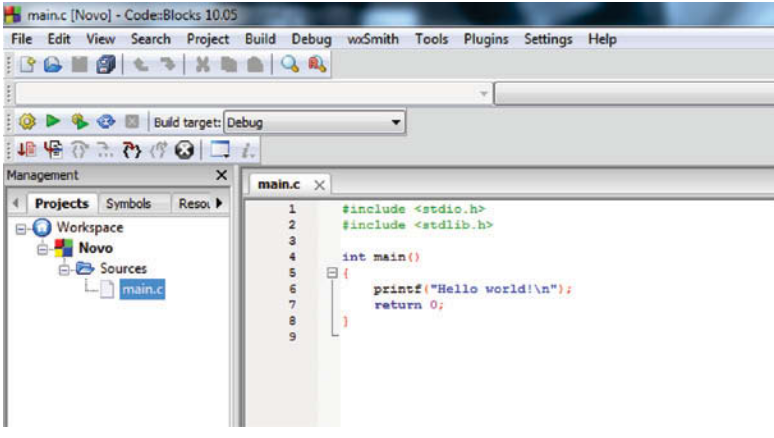The width and height of the screenshot is (774, 438).
Task: Switch to the Symbols tab
Action: click(x=129, y=203)
